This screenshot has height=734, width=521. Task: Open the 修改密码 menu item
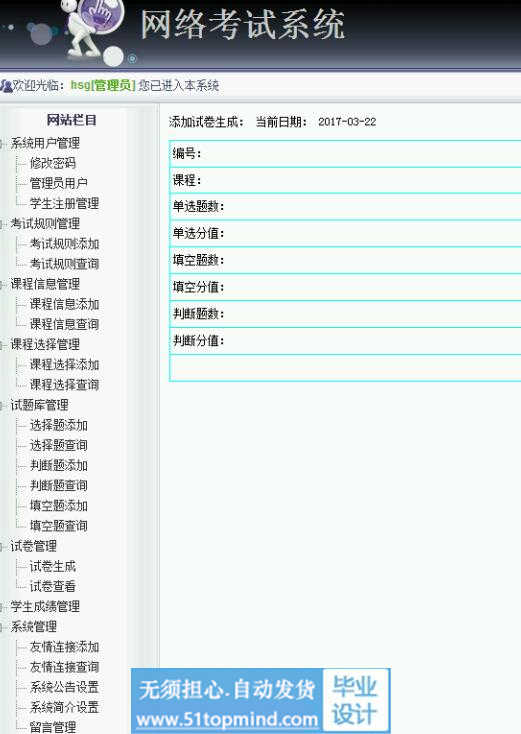pos(52,163)
